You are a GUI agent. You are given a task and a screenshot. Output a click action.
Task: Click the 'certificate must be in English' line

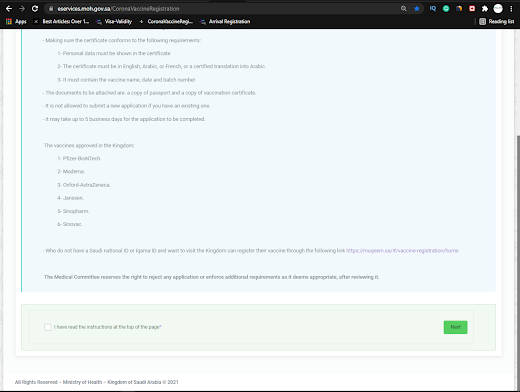[162, 66]
